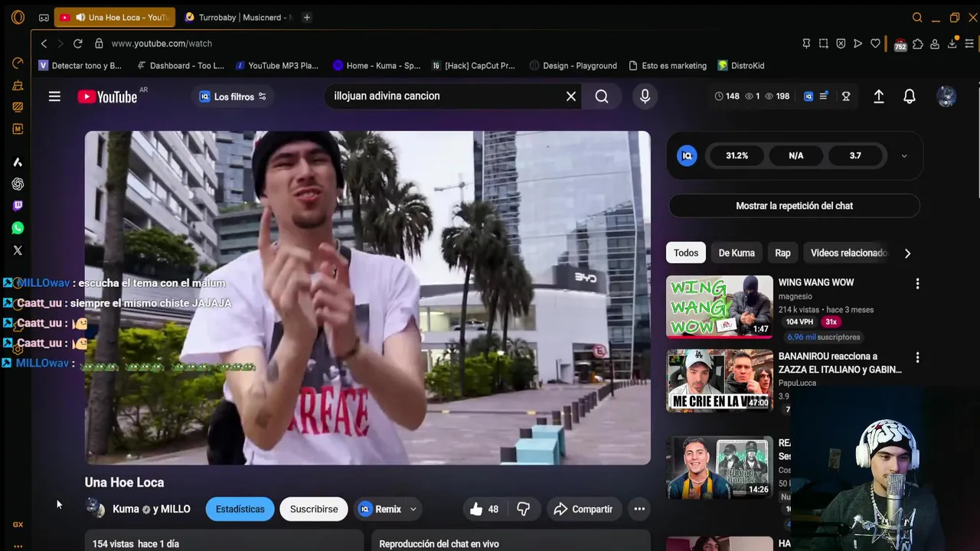
Task: Open the browser snapshot tool icon
Action: (x=823, y=44)
